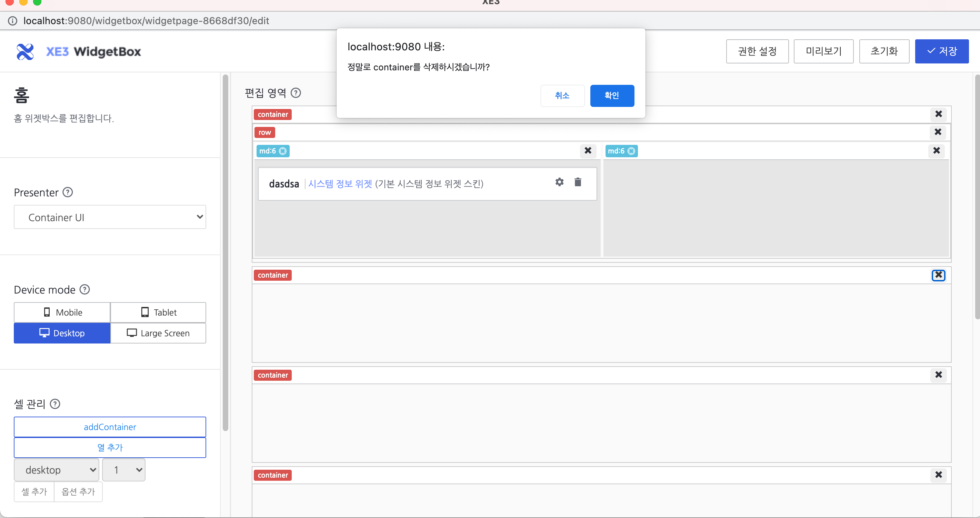This screenshot has height=518, width=980.
Task: Show the 편집 영역 help tooltip
Action: pyautogui.click(x=296, y=93)
